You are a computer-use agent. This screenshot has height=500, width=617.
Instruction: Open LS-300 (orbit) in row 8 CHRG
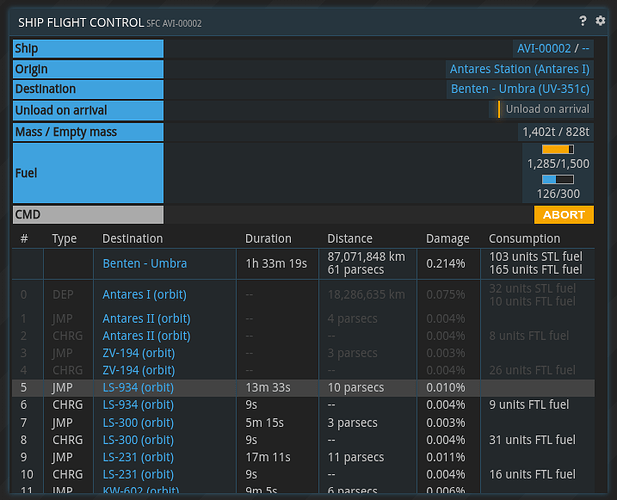[138, 440]
